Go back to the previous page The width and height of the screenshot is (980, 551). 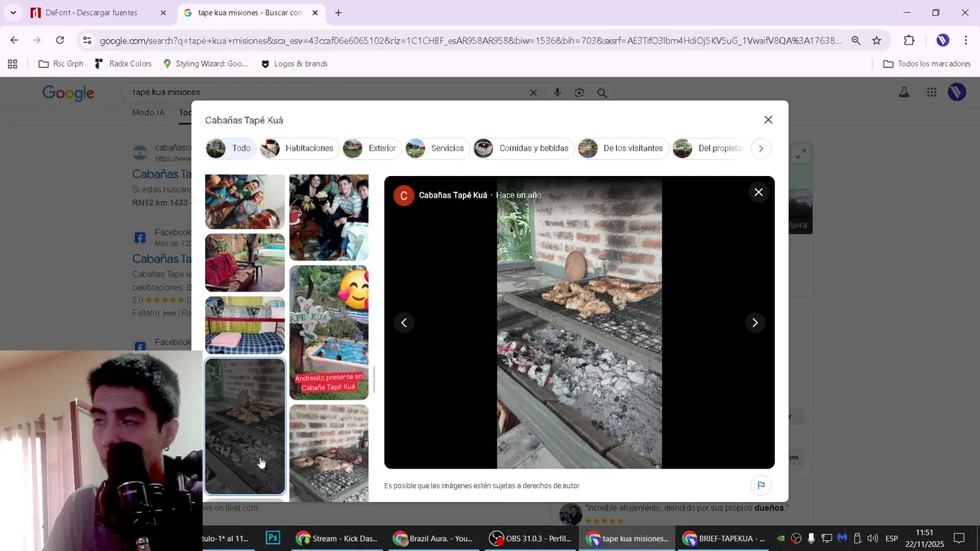(15, 41)
